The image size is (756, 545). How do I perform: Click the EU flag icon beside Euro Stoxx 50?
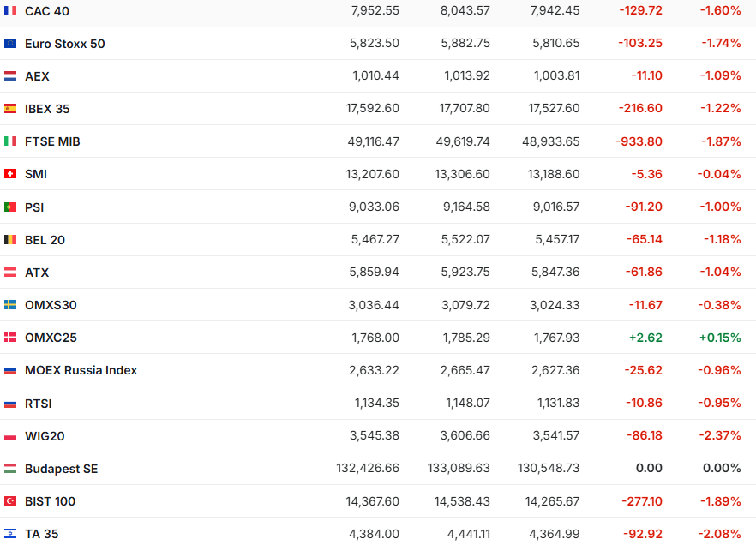[x=10, y=44]
